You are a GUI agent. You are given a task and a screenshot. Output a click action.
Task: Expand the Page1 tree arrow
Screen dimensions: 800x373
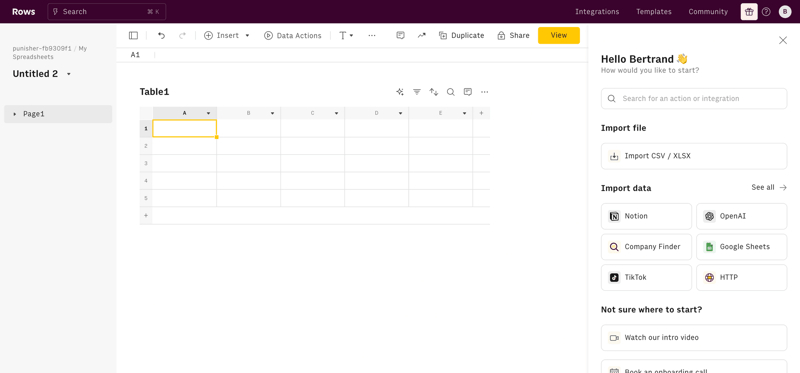click(15, 114)
